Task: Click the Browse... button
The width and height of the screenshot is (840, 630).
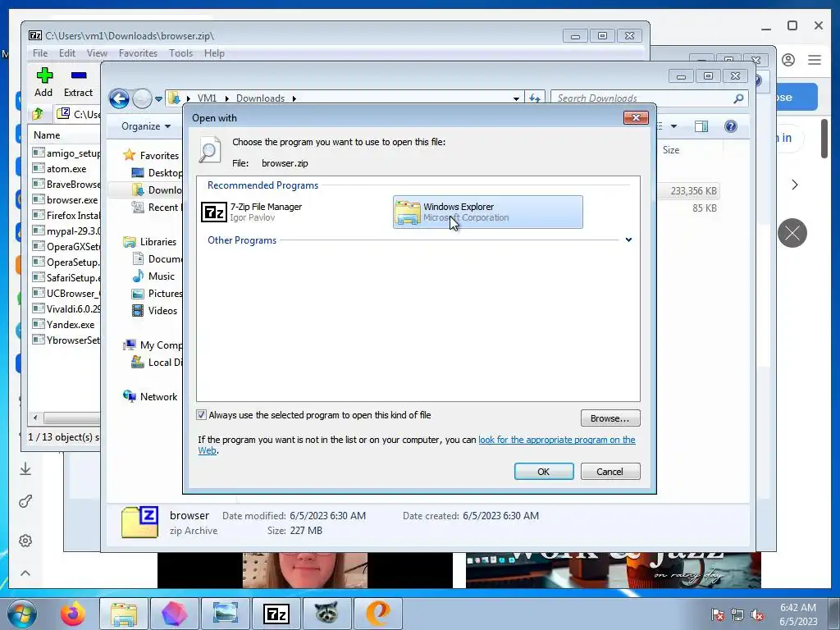Action: point(610,418)
